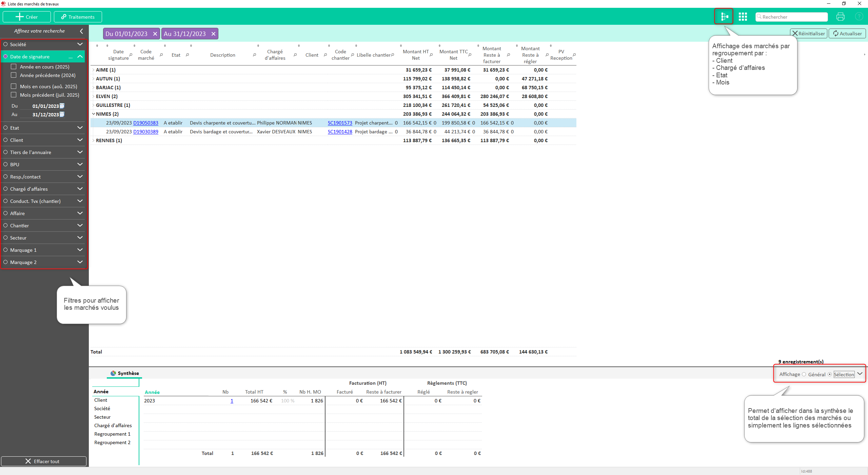Expand the ELVEN (2) group row
868x475 pixels.
tap(93, 96)
